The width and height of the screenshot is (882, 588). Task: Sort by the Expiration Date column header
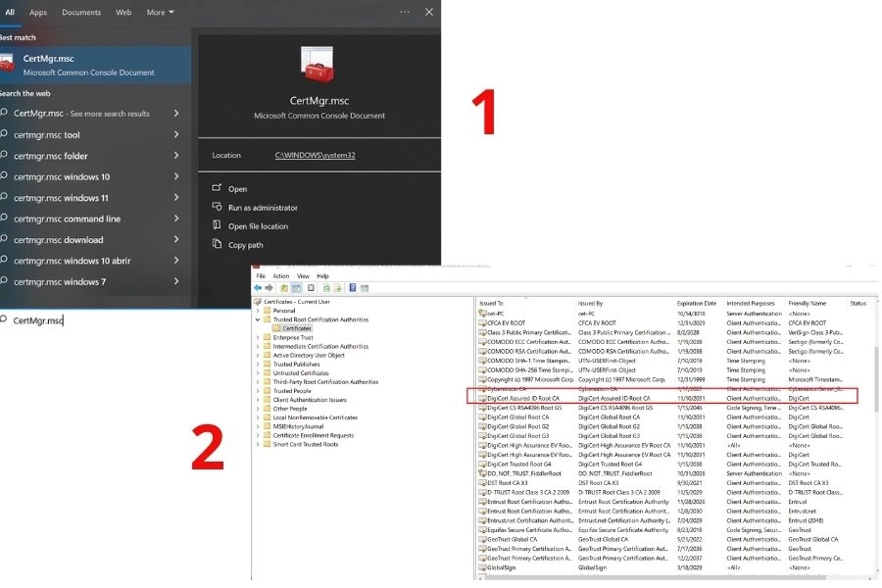coord(697,303)
